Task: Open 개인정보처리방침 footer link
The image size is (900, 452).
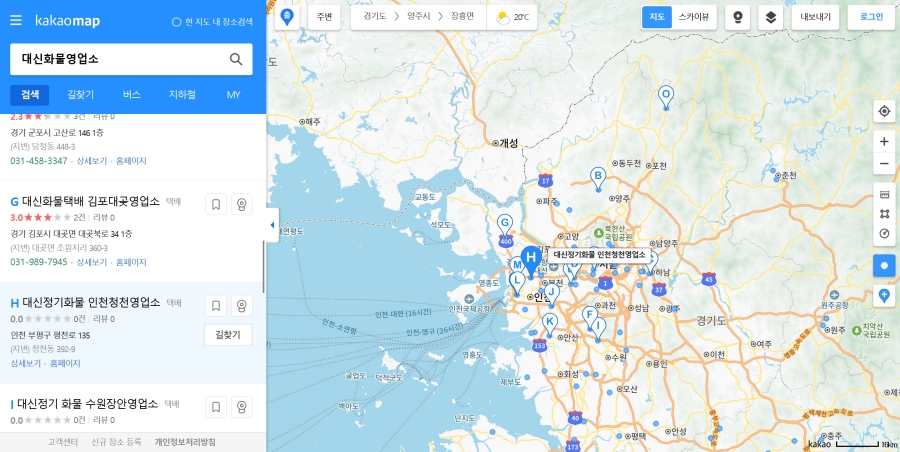Action: coord(185,442)
